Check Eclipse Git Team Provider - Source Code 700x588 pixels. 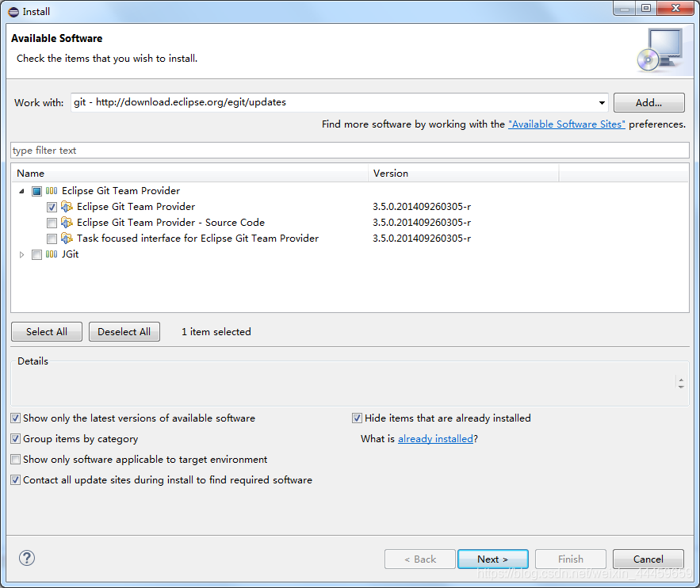pyautogui.click(x=52, y=223)
